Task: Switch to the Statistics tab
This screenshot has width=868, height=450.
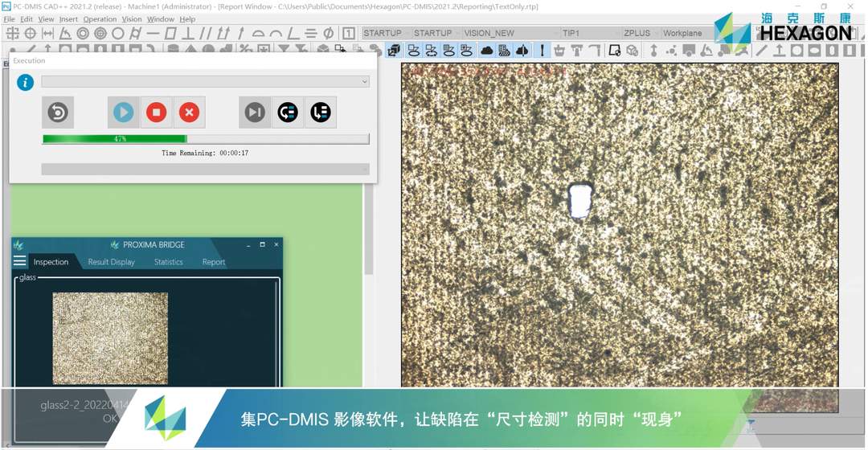Action: point(168,262)
